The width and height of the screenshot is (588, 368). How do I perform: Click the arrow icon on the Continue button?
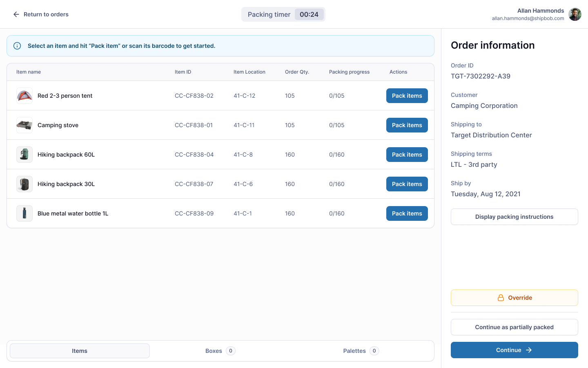click(528, 350)
